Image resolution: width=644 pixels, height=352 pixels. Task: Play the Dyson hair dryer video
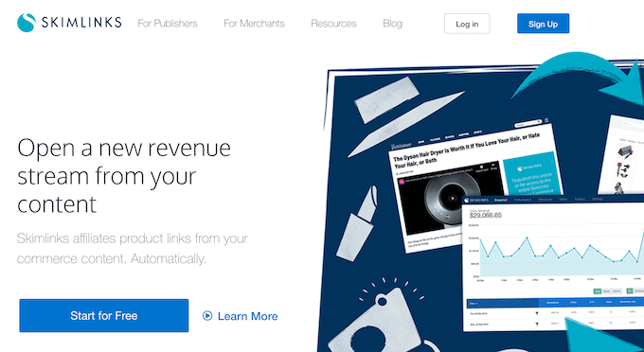point(452,198)
